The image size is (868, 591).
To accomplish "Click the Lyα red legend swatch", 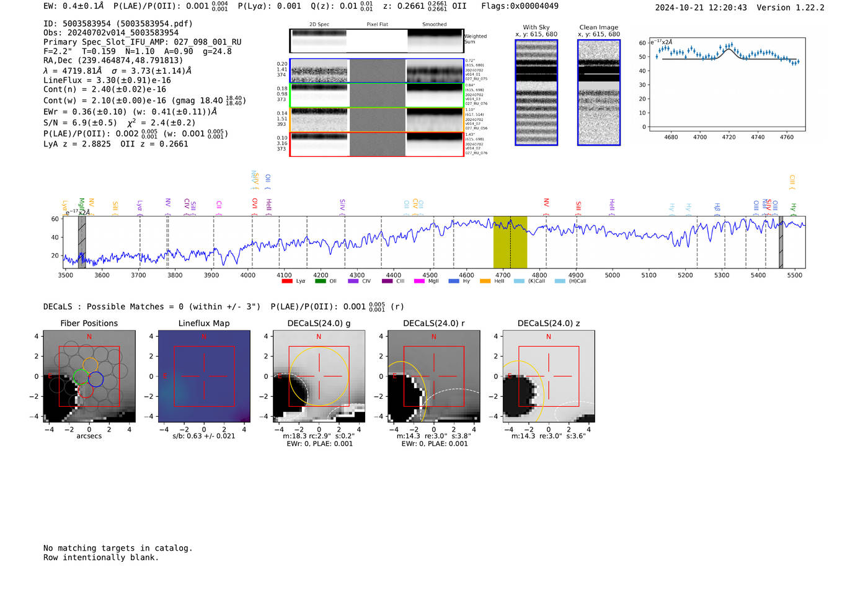I will click(x=287, y=281).
